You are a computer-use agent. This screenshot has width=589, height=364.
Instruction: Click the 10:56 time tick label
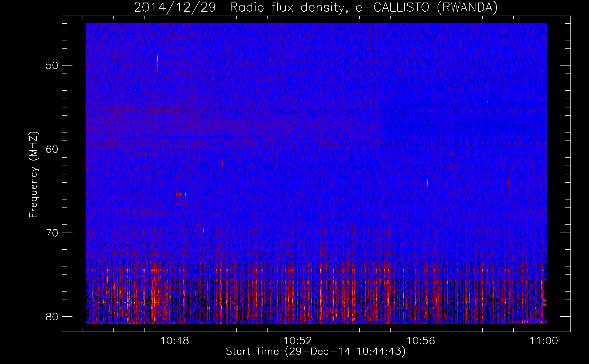click(421, 341)
